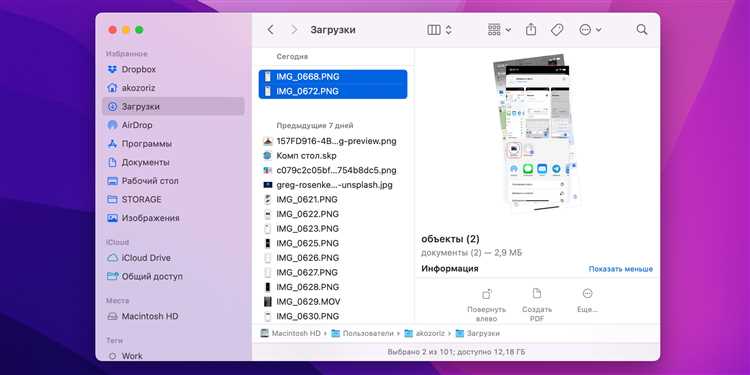Click the Программы sidebar icon

112,143
